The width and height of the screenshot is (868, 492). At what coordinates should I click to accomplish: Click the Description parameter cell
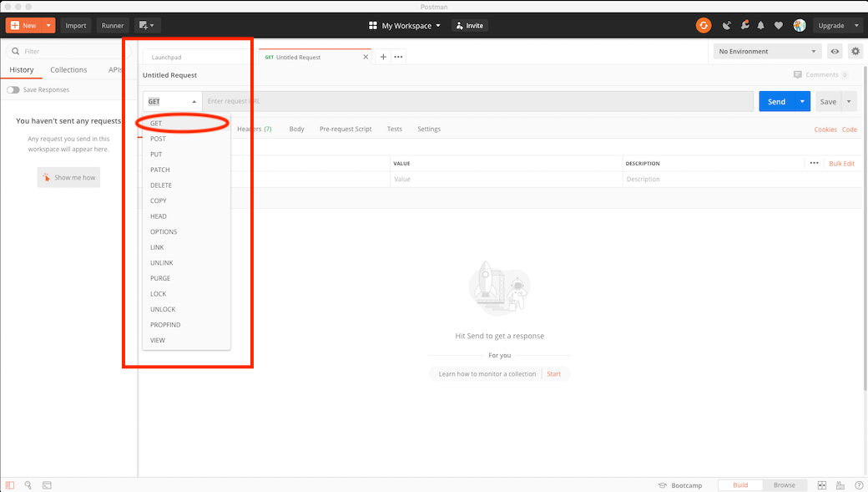point(742,179)
